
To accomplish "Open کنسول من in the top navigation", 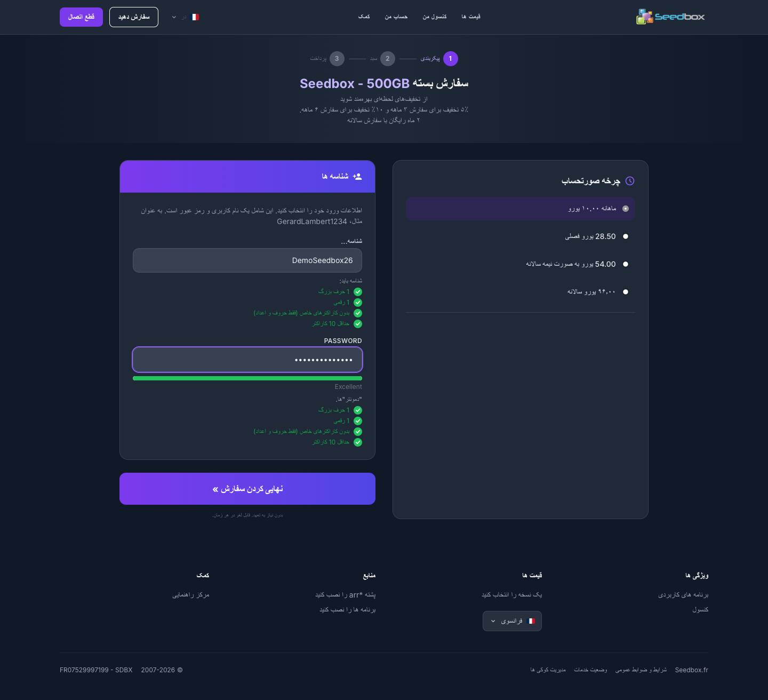I will [435, 17].
